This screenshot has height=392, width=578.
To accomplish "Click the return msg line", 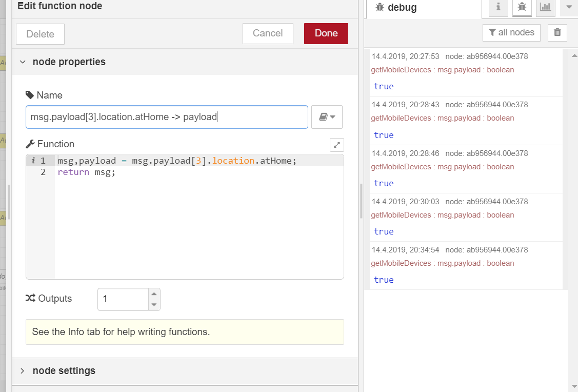I will tap(86, 172).
